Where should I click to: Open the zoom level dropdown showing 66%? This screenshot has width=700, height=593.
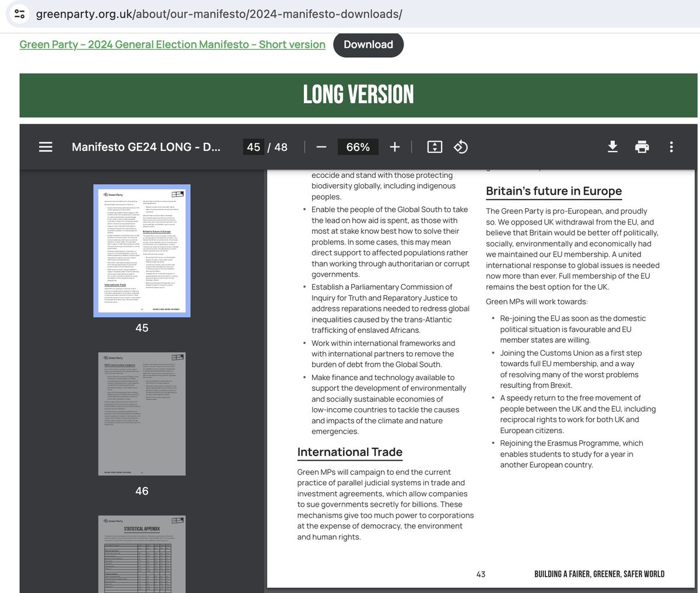coord(358,147)
